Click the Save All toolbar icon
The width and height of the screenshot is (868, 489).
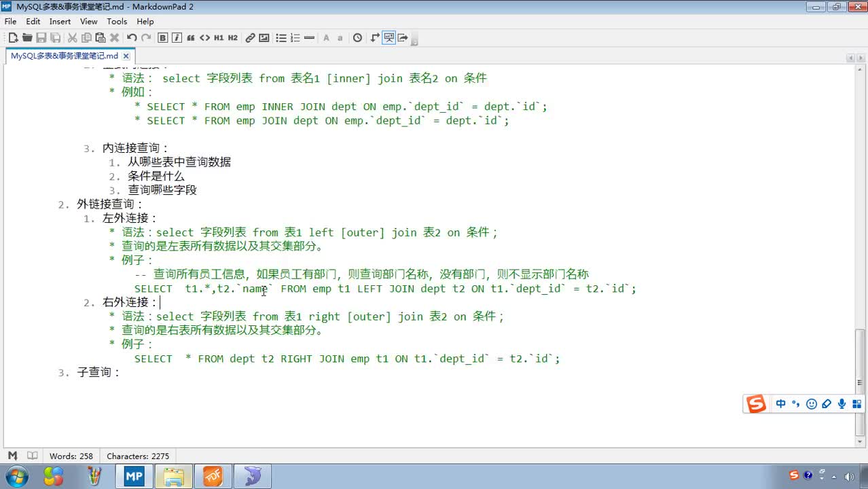click(56, 38)
